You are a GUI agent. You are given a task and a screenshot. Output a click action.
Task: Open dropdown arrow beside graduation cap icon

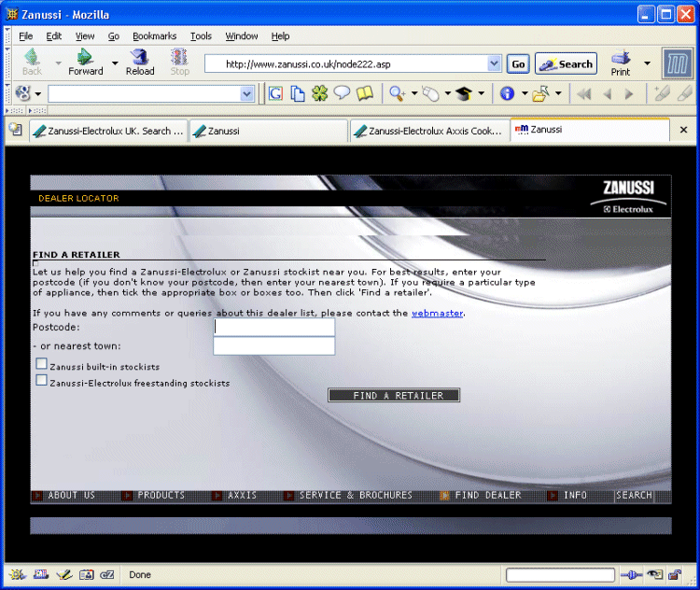pos(481,93)
